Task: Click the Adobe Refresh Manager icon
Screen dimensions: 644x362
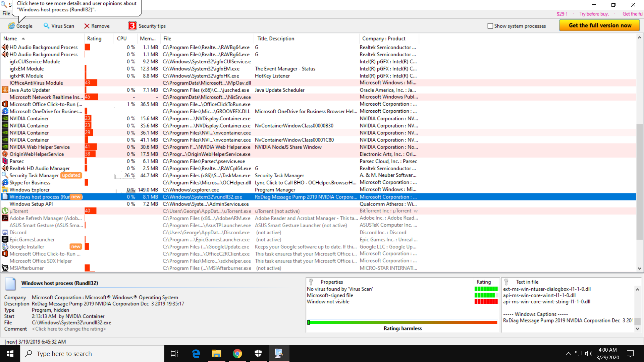Action: (5, 218)
